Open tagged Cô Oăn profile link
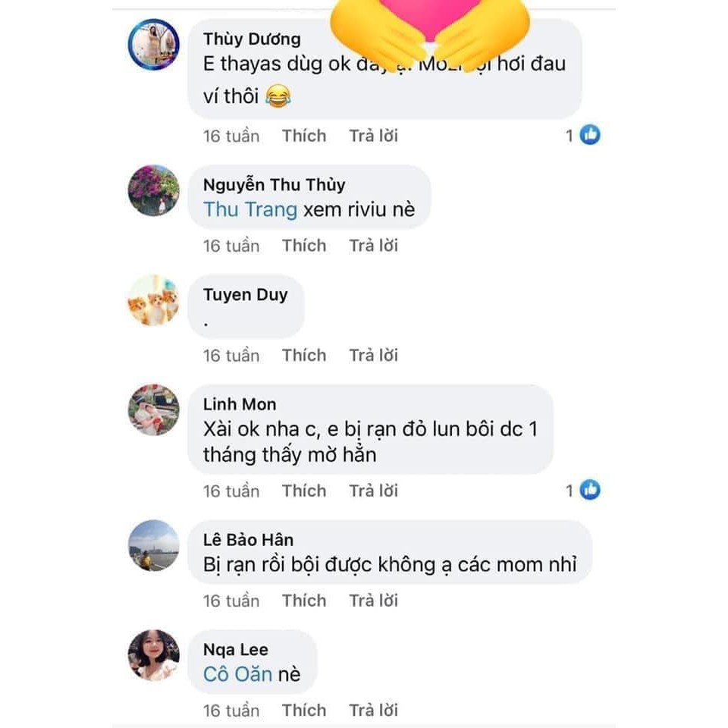 point(237,674)
